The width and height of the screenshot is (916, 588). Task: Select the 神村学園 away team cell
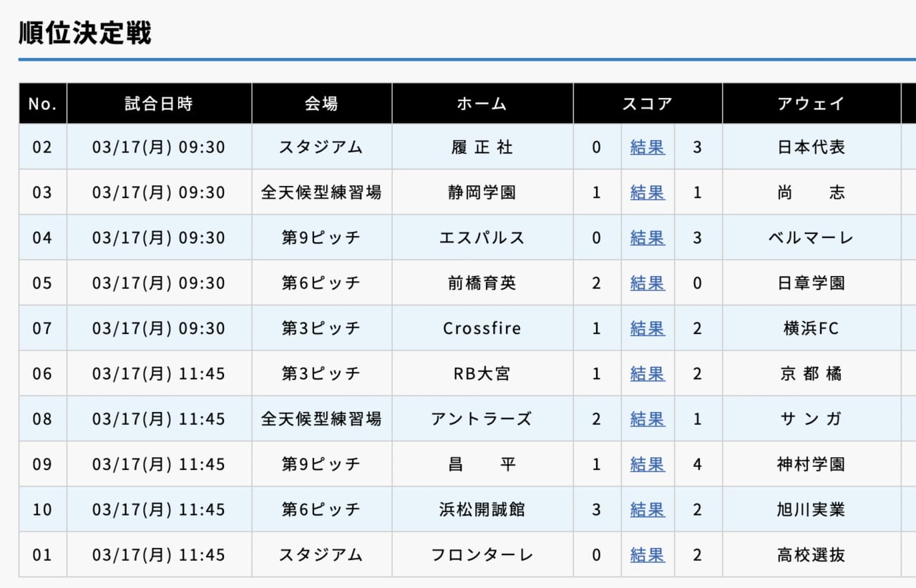click(812, 464)
